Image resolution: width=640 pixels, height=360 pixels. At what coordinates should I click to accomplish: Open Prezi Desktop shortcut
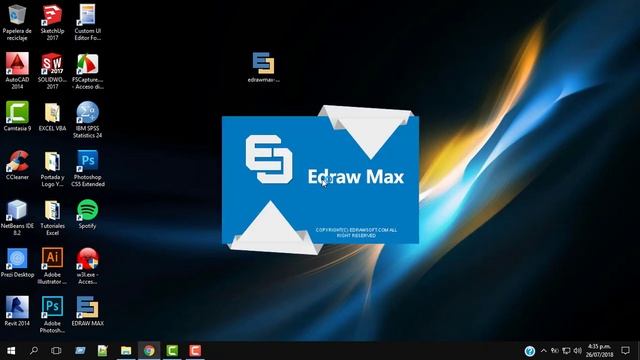pos(17,262)
